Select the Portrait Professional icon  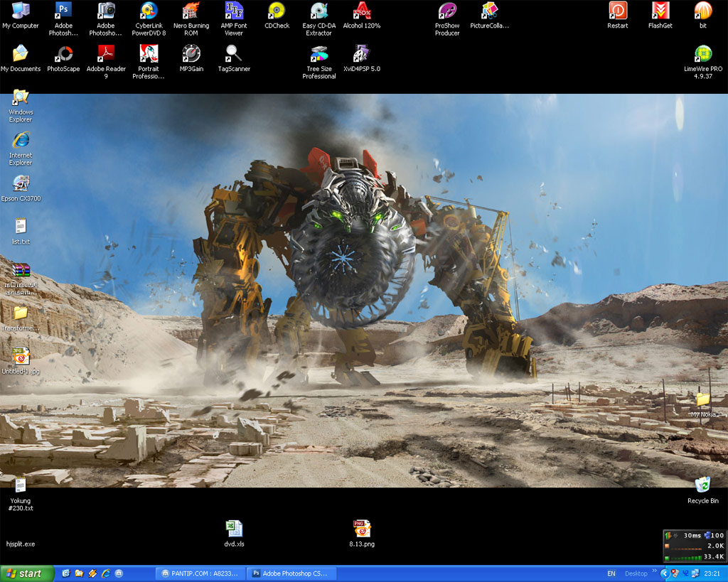point(149,62)
